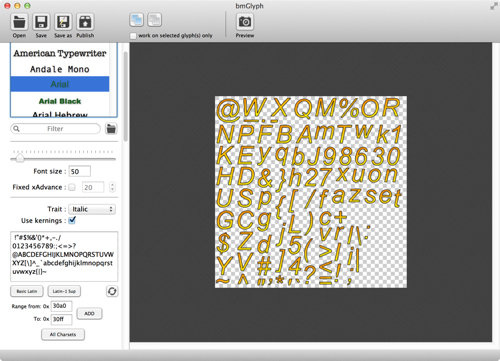The width and height of the screenshot is (500, 361).
Task: Click the Latin-1 Sup button
Action: click(x=64, y=291)
